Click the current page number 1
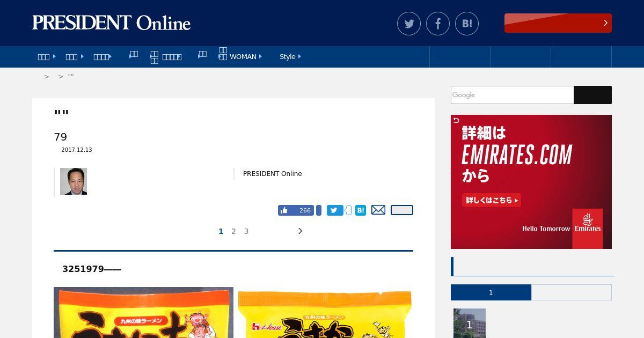 221,231
